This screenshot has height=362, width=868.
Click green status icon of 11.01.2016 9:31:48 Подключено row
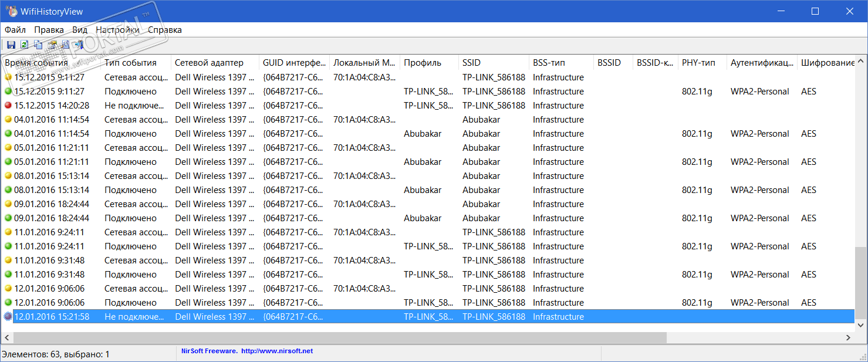click(8, 275)
